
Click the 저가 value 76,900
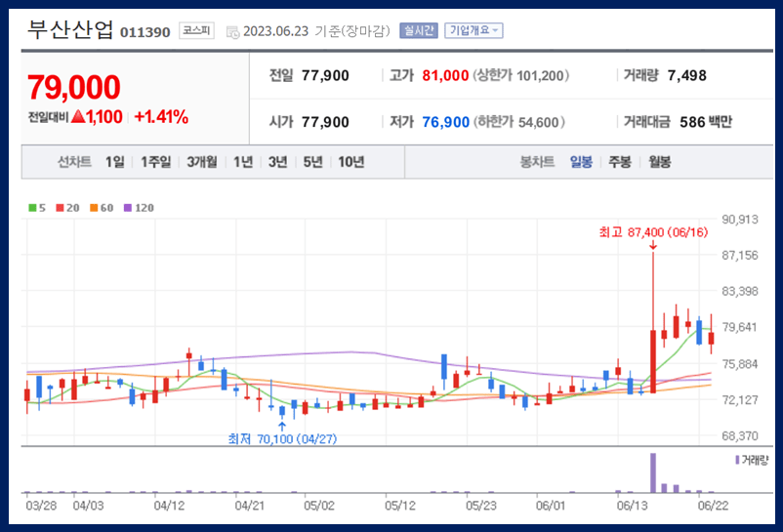(x=446, y=122)
